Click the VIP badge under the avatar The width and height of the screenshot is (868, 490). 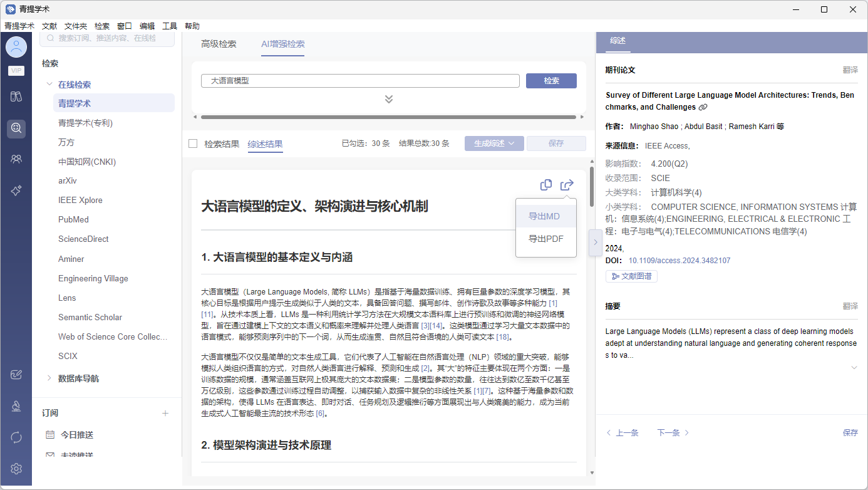(x=16, y=71)
